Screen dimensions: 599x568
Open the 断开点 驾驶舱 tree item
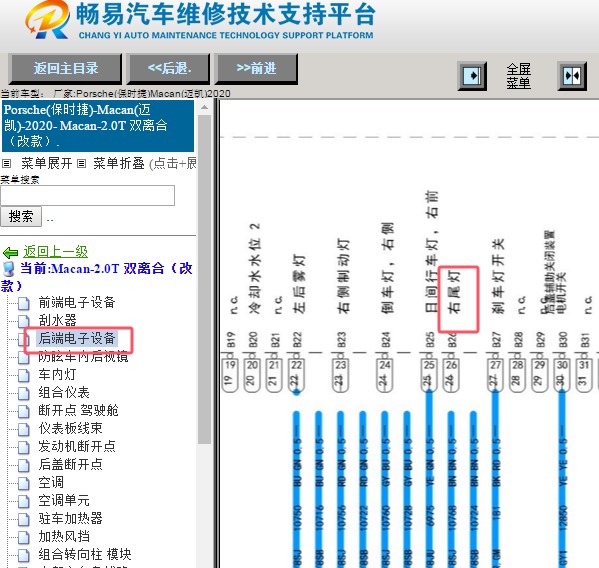[78, 410]
